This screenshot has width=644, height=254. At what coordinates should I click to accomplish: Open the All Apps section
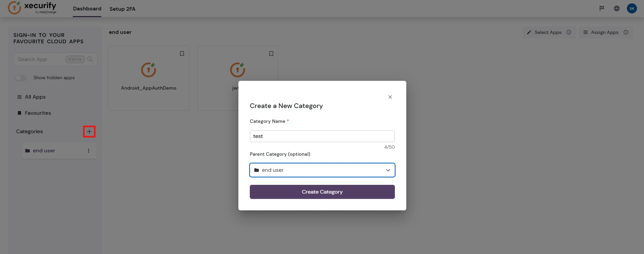click(x=35, y=97)
